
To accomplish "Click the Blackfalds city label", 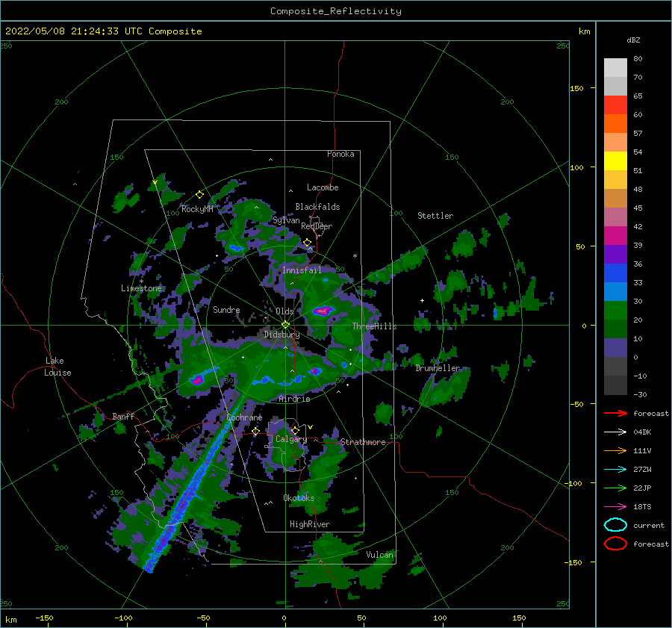I will tap(317, 207).
